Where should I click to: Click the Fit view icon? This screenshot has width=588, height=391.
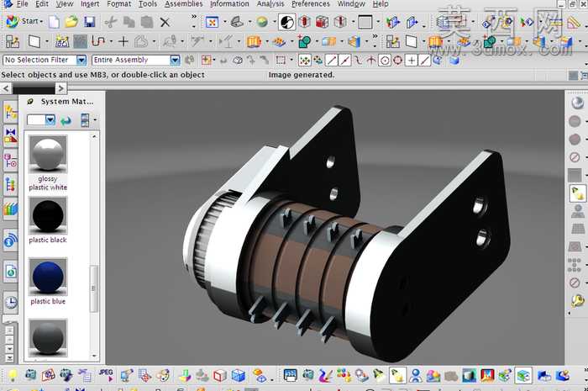[x=212, y=22]
